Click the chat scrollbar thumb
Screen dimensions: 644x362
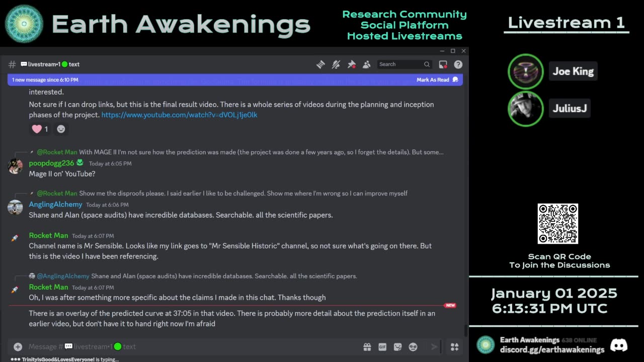pyautogui.click(x=465, y=331)
